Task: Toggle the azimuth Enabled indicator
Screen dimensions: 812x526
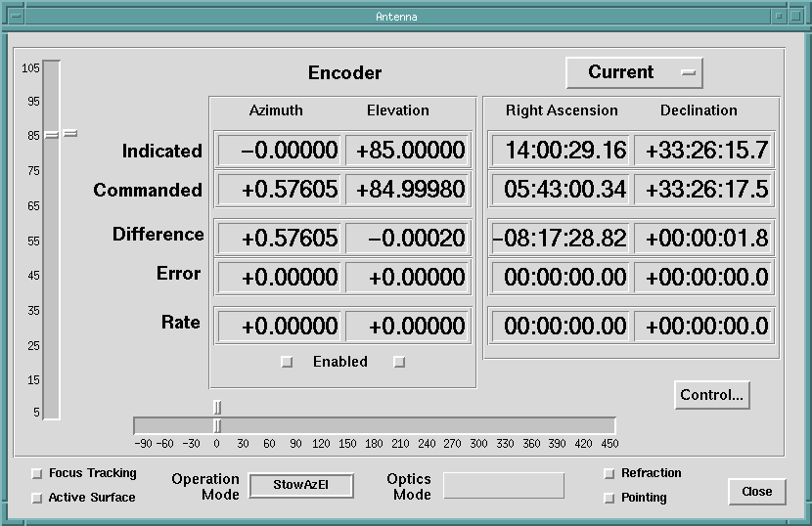Action: tap(287, 362)
